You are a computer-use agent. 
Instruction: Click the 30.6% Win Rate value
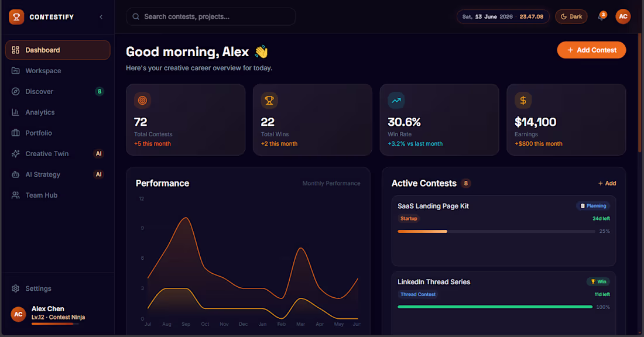(x=404, y=122)
